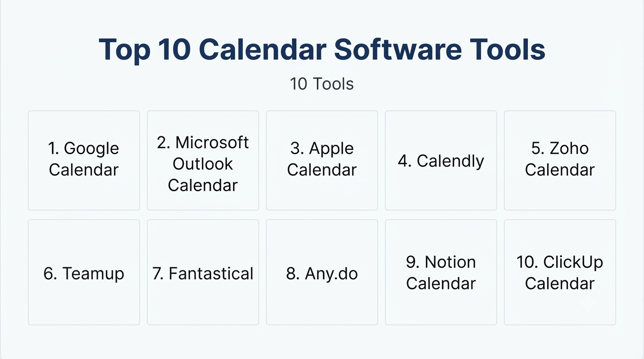644x359 pixels.
Task: Click the word 'Microsoft' in card 2
Action: click(x=212, y=142)
